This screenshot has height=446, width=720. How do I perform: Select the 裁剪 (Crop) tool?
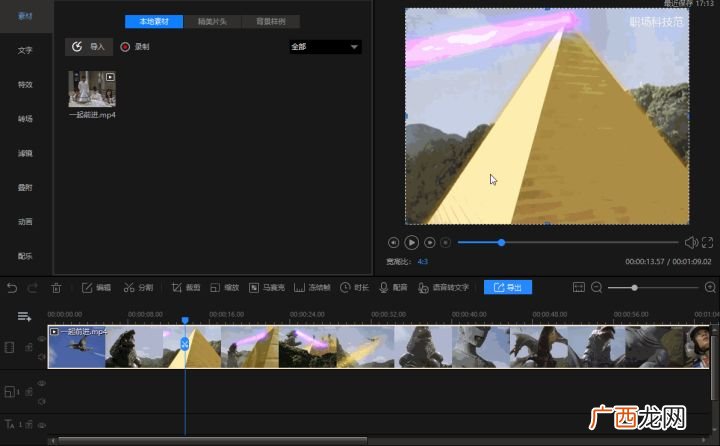click(x=186, y=288)
